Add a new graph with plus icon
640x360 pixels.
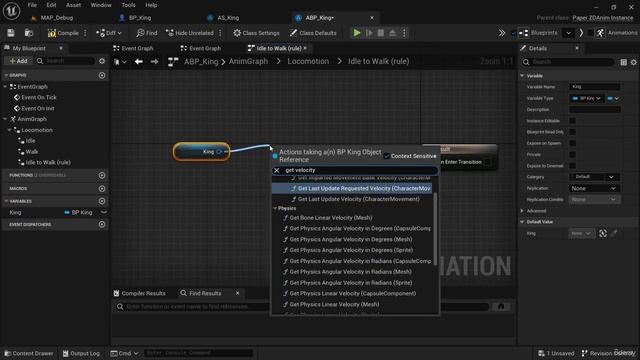click(x=102, y=76)
